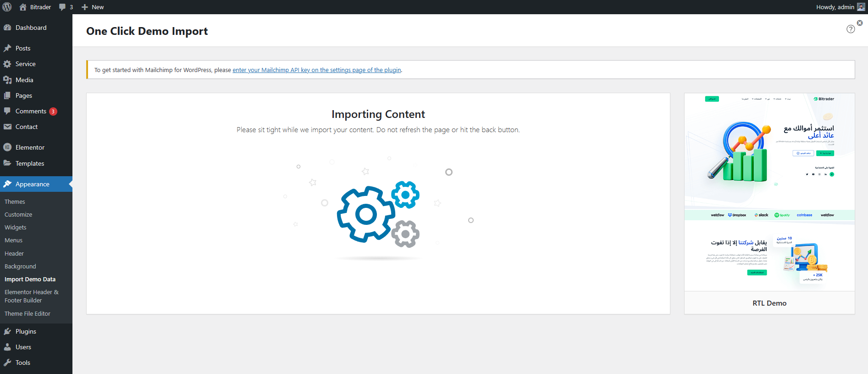Click the Elementor sidebar item
This screenshot has height=374, width=868.
(x=30, y=147)
